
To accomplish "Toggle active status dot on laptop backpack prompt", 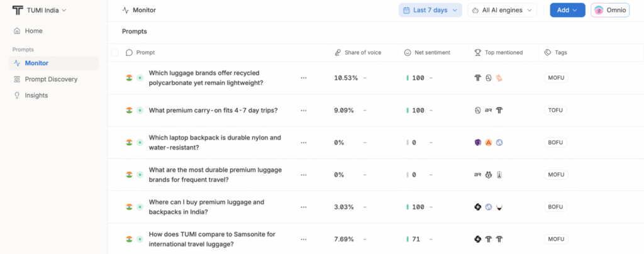I will click(x=140, y=142).
